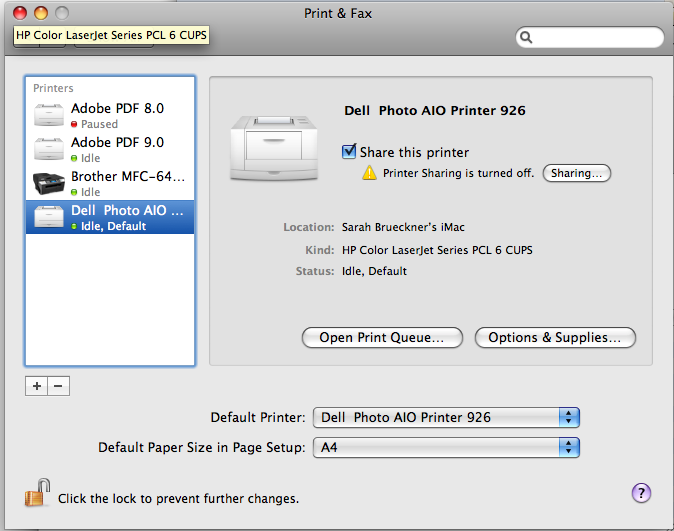
Task: Click the Dell Photo AIO list icon
Action: tap(49, 216)
